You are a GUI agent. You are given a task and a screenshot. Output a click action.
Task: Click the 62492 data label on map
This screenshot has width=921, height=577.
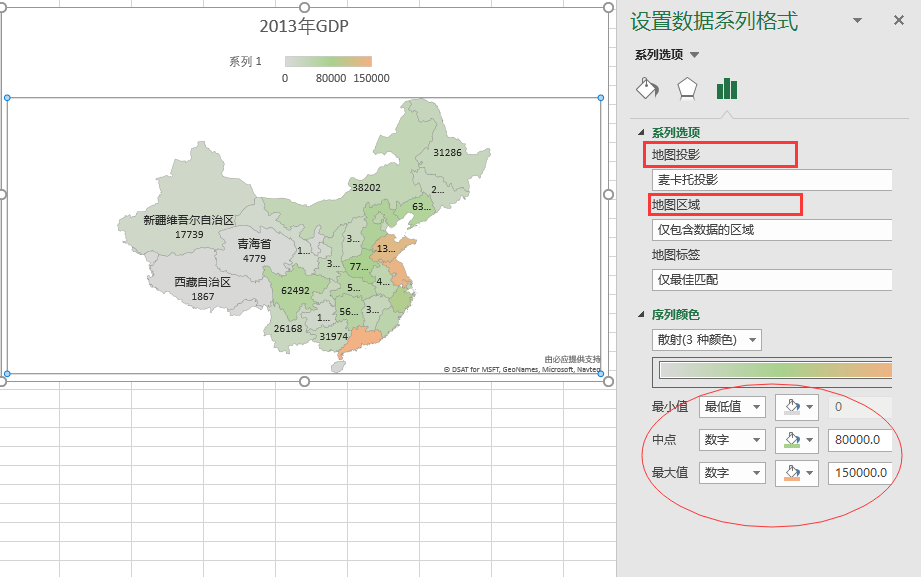(x=295, y=290)
